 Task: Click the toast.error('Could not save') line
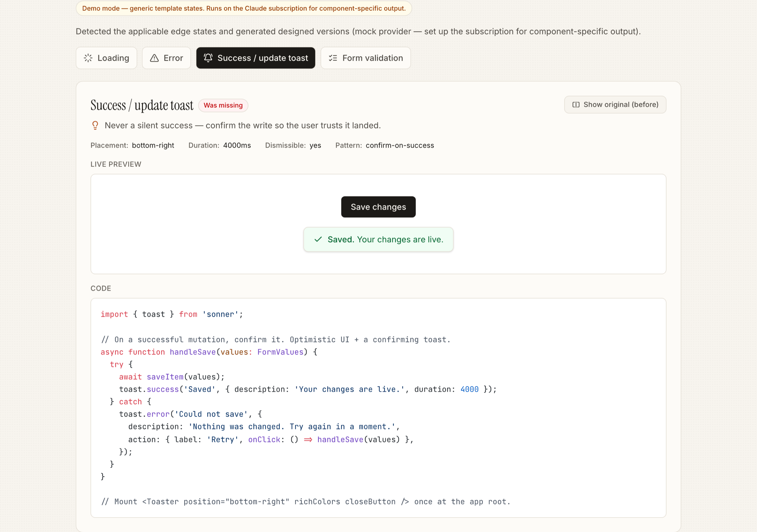(x=191, y=414)
